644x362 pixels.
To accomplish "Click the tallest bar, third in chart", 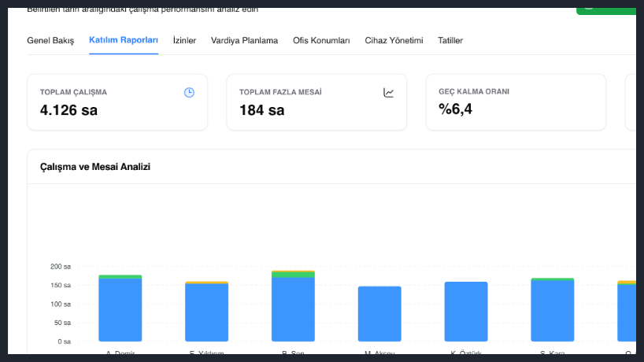I will pos(293,306).
